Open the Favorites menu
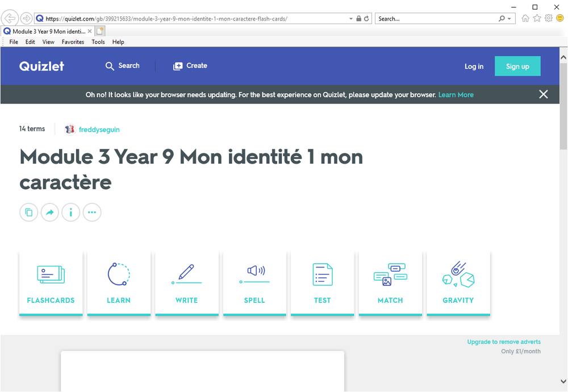The width and height of the screenshot is (568, 392). (x=73, y=41)
